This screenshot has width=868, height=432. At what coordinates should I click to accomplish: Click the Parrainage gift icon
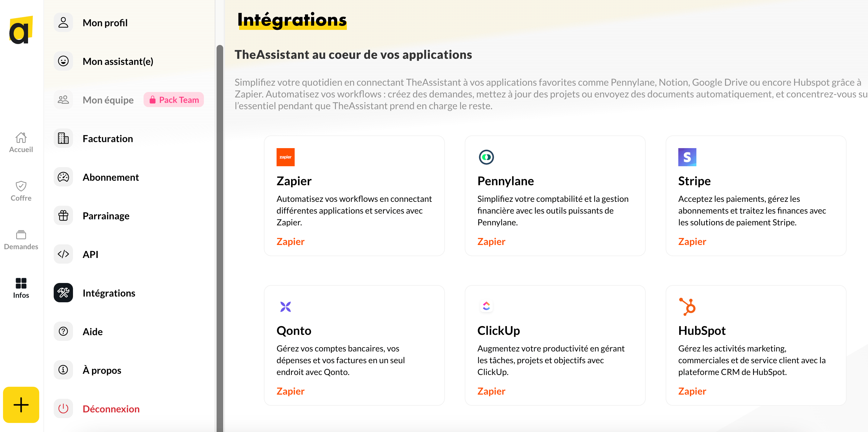pos(63,215)
